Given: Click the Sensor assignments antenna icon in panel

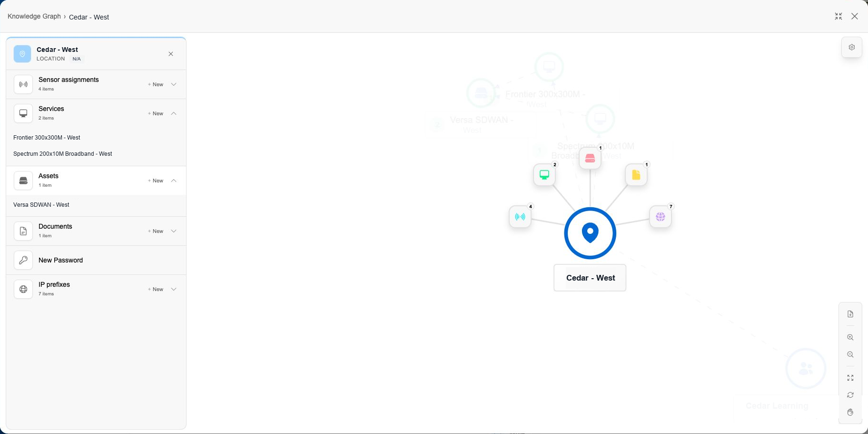Looking at the screenshot, I should tap(23, 84).
